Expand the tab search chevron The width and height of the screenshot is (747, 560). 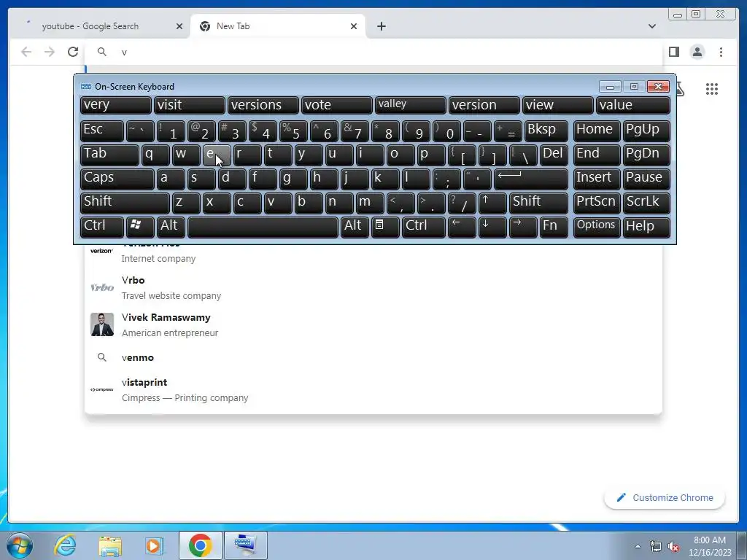pyautogui.click(x=652, y=26)
